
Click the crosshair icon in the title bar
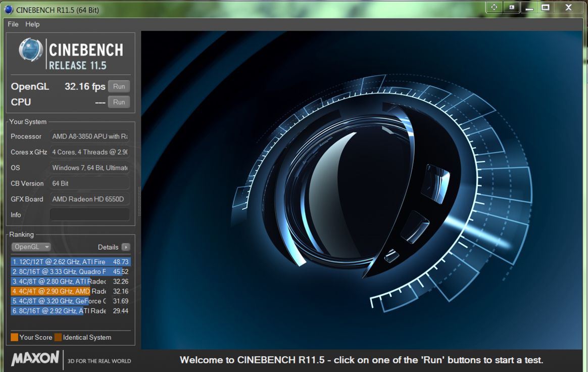coord(494,8)
